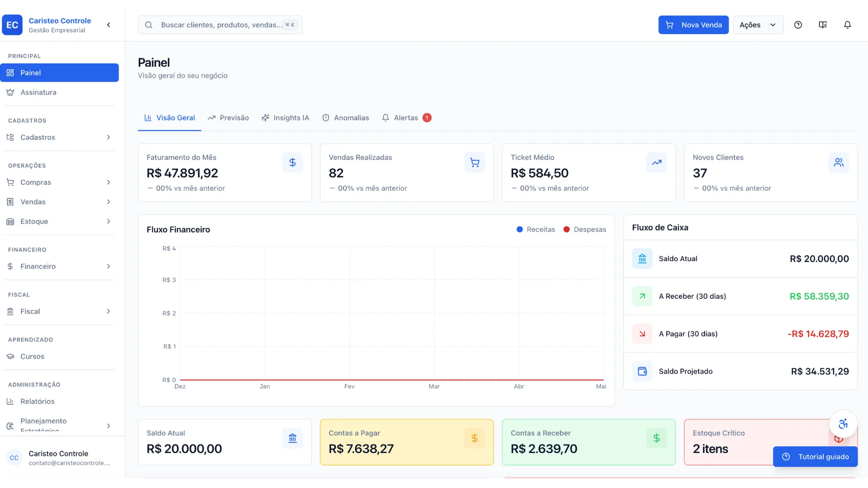Click the EC logo icon

point(12,25)
